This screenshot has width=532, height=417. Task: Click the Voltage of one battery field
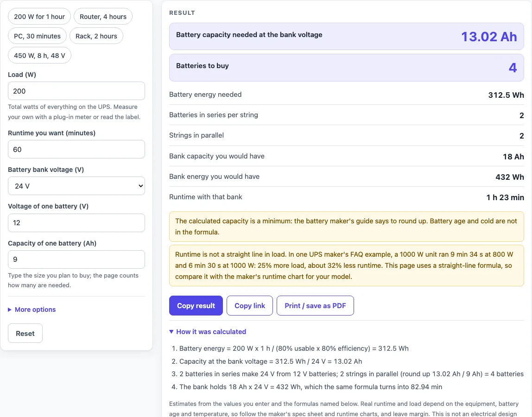coord(76,223)
